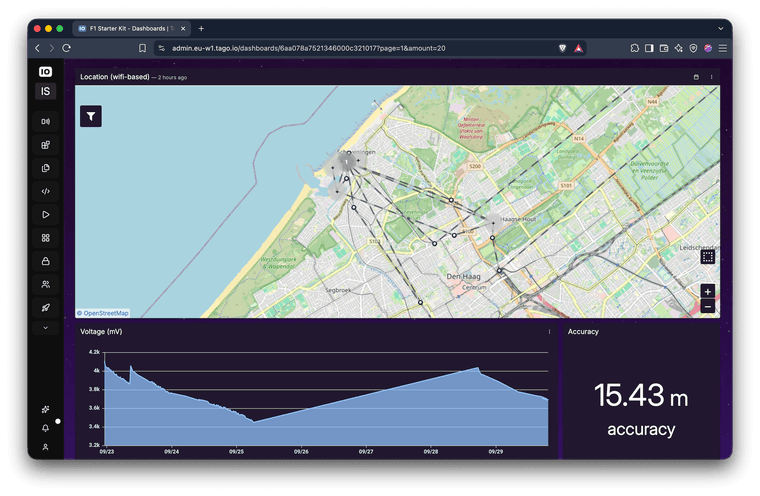Click the sparkle icon near sidebar bottom
The image size is (760, 496).
pos(45,409)
